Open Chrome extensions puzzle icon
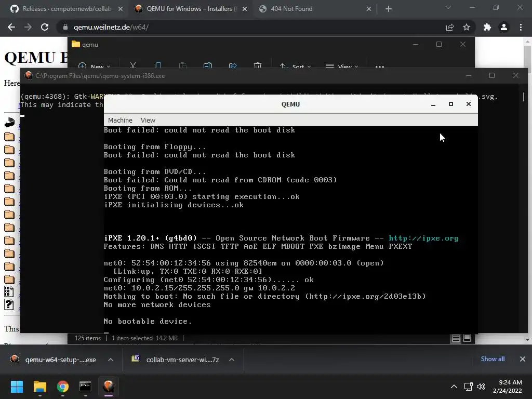 tap(487, 27)
